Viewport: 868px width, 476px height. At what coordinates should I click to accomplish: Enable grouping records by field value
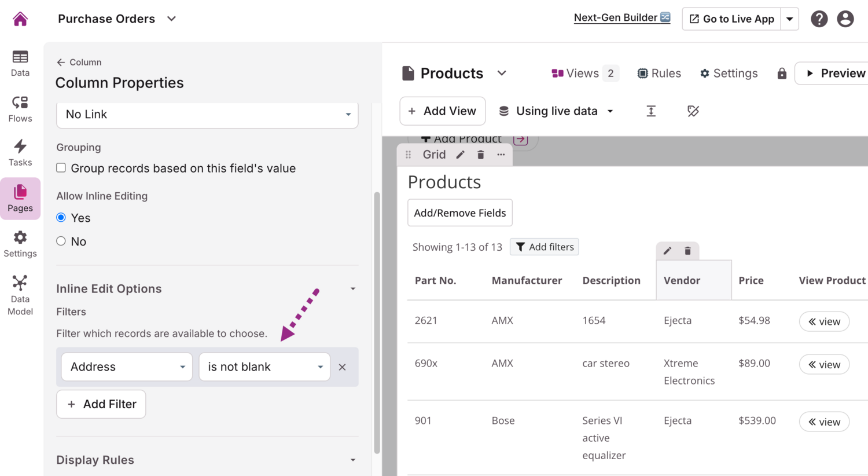click(61, 168)
